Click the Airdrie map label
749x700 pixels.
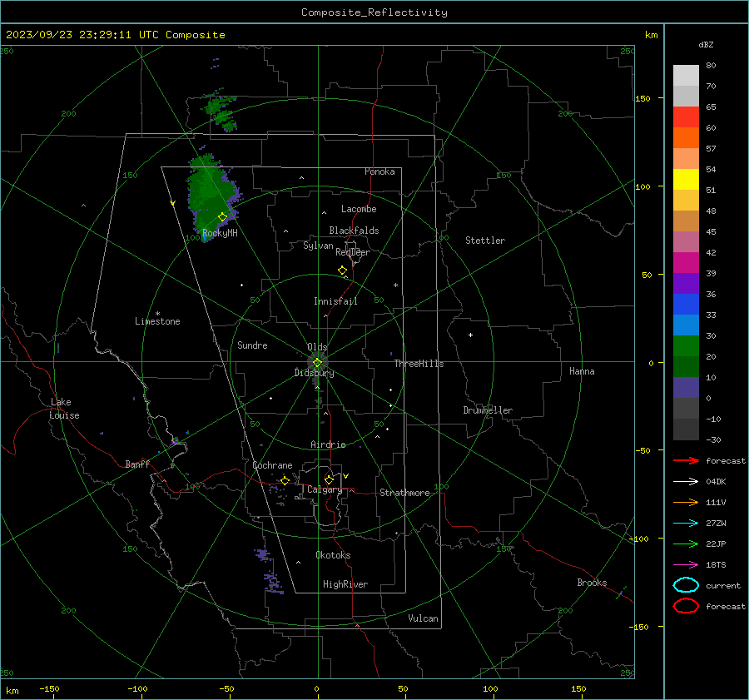[x=328, y=444]
